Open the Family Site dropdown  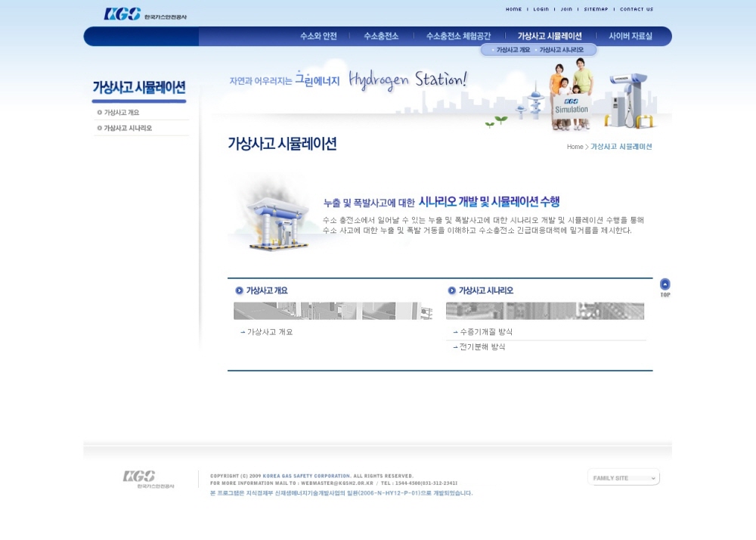point(624,478)
